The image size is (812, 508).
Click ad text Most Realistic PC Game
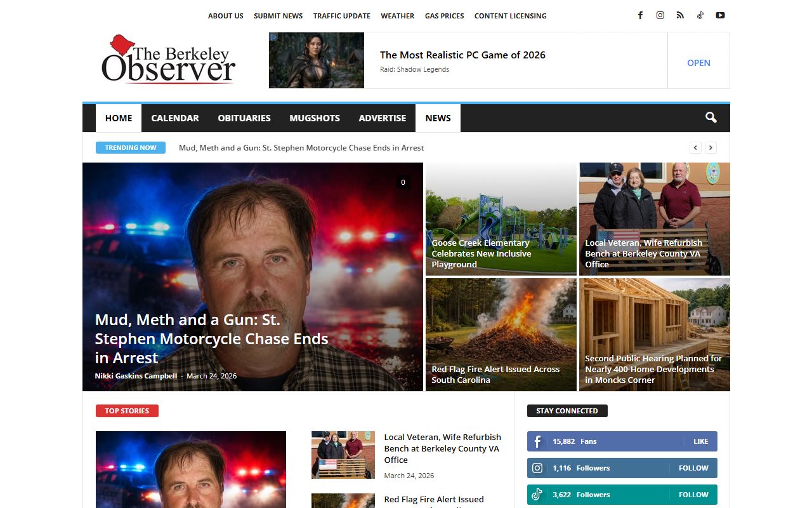tap(462, 55)
